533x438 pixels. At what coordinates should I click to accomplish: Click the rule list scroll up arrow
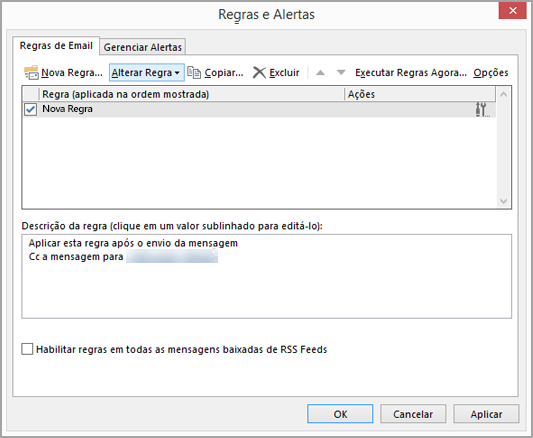503,94
